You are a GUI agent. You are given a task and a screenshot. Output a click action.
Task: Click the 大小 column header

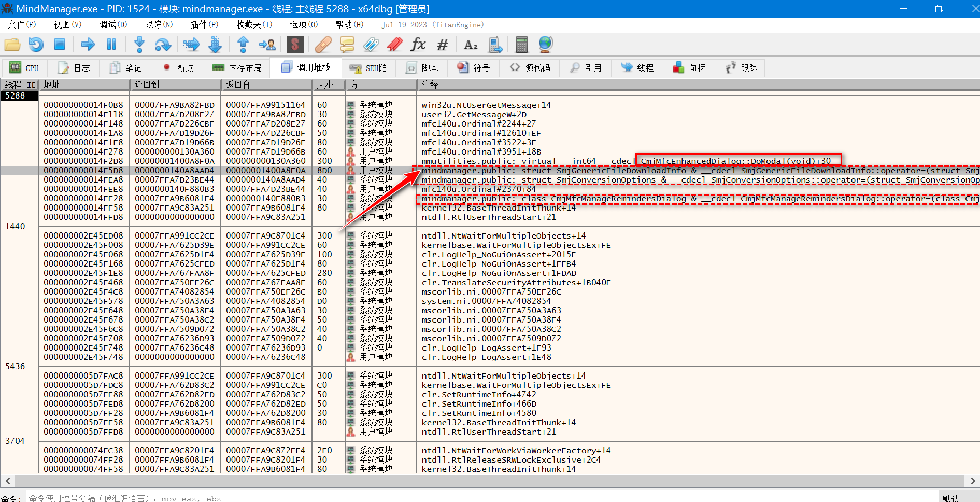(329, 85)
